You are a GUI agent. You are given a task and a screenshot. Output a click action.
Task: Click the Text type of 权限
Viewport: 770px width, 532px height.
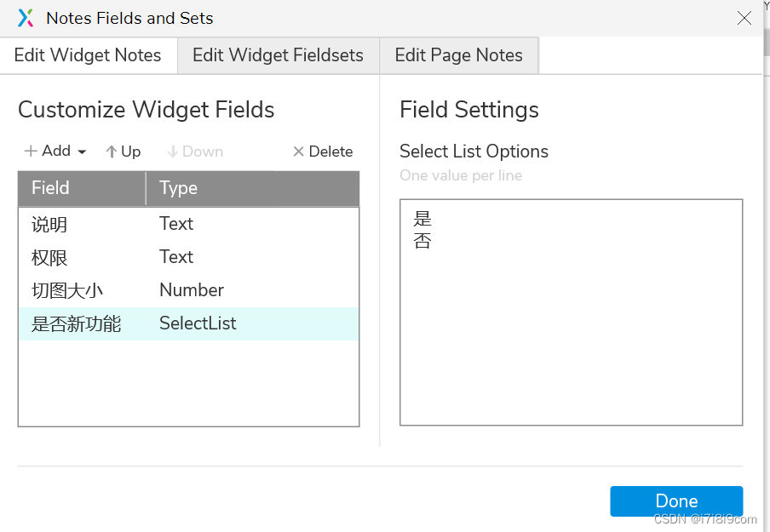[176, 257]
